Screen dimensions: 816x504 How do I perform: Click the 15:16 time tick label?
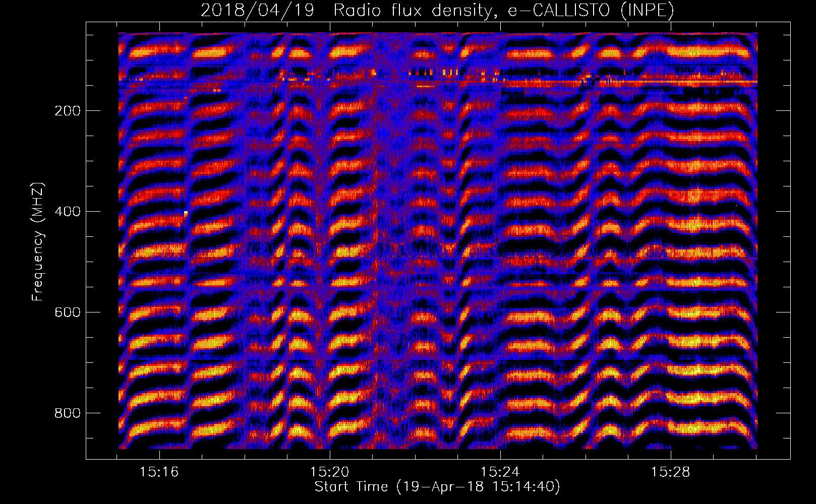pyautogui.click(x=159, y=472)
